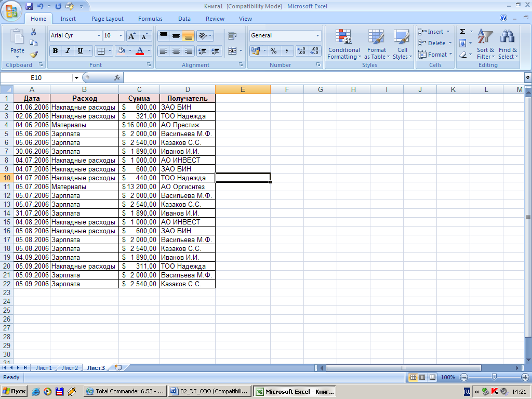Adjust the zoom slider handle
The width and height of the screenshot is (532, 399).
[x=494, y=377]
